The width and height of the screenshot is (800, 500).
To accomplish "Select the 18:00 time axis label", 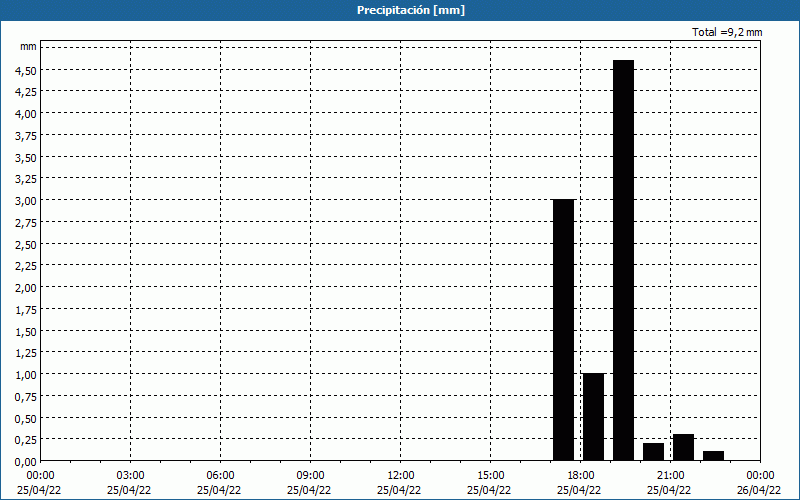I will [x=581, y=476].
